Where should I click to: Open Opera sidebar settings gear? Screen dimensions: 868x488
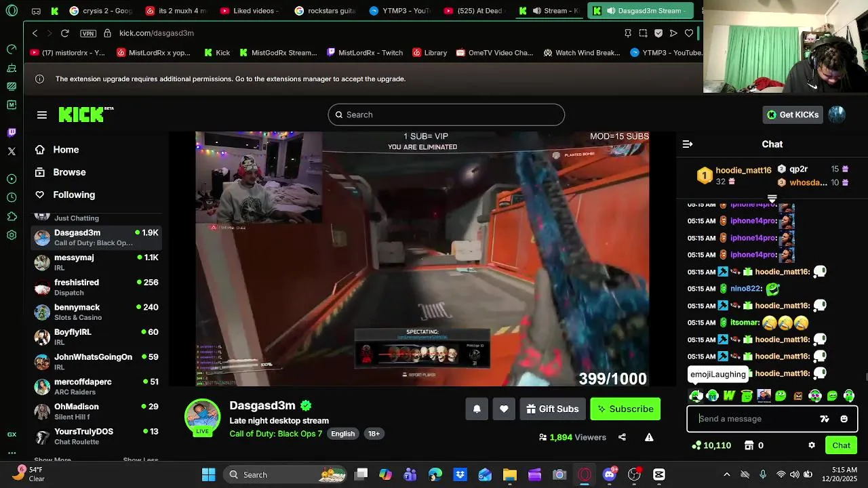click(12, 235)
